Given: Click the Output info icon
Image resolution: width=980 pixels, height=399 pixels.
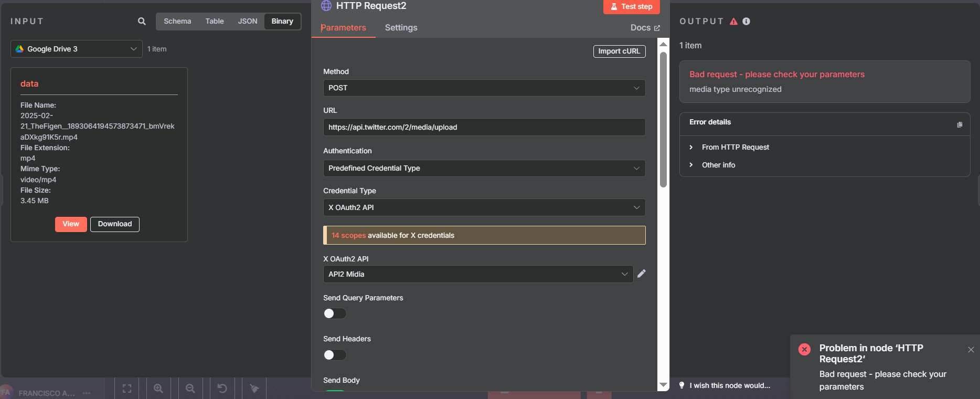Looking at the screenshot, I should click(746, 22).
